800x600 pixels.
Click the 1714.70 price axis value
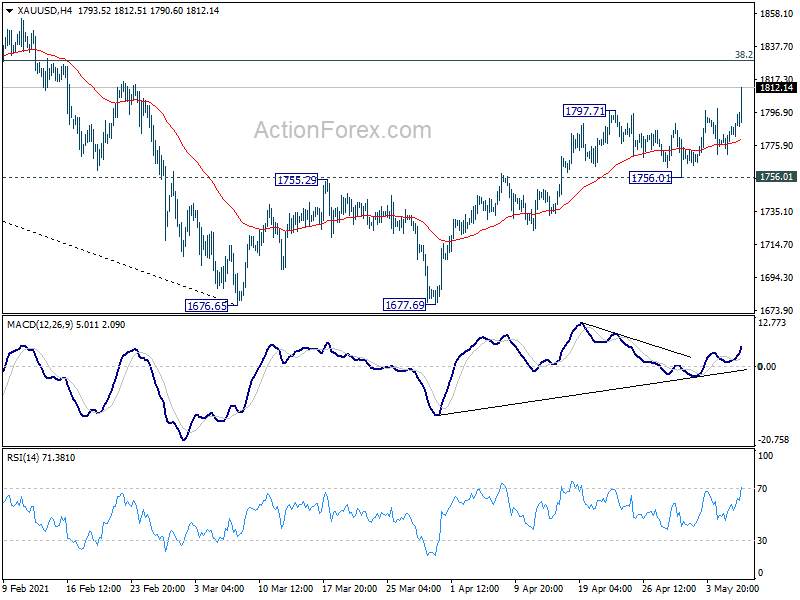coord(776,244)
